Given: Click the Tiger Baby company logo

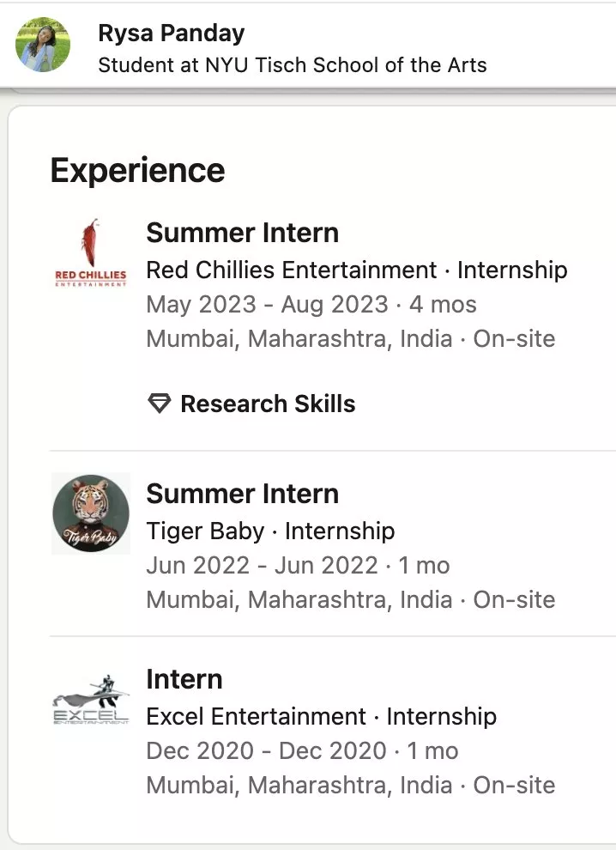Looking at the screenshot, I should [x=90, y=513].
